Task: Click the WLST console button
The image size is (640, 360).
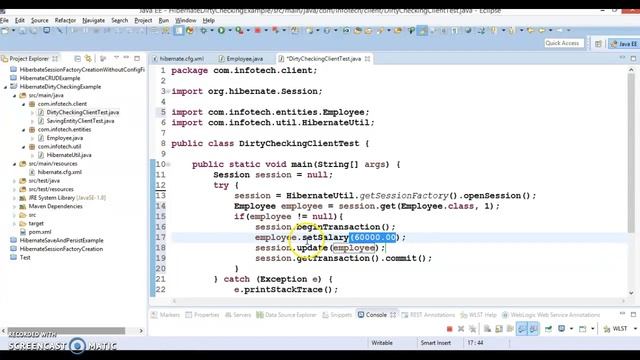Action: tap(616, 329)
